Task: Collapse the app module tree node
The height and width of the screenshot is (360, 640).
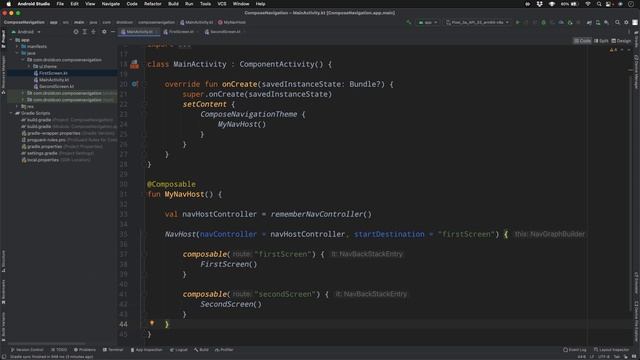Action: pyautogui.click(x=11, y=40)
